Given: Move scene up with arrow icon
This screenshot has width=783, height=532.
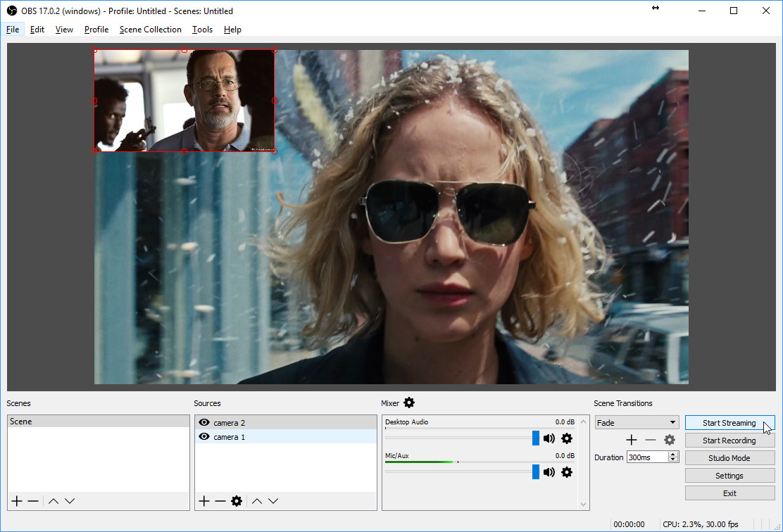Looking at the screenshot, I should [54, 501].
